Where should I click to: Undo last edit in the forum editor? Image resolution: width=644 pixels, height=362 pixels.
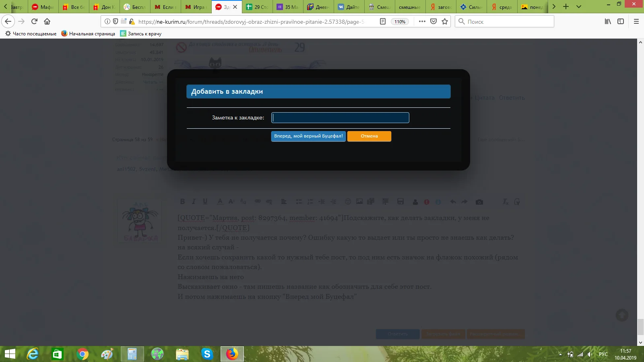(x=453, y=202)
